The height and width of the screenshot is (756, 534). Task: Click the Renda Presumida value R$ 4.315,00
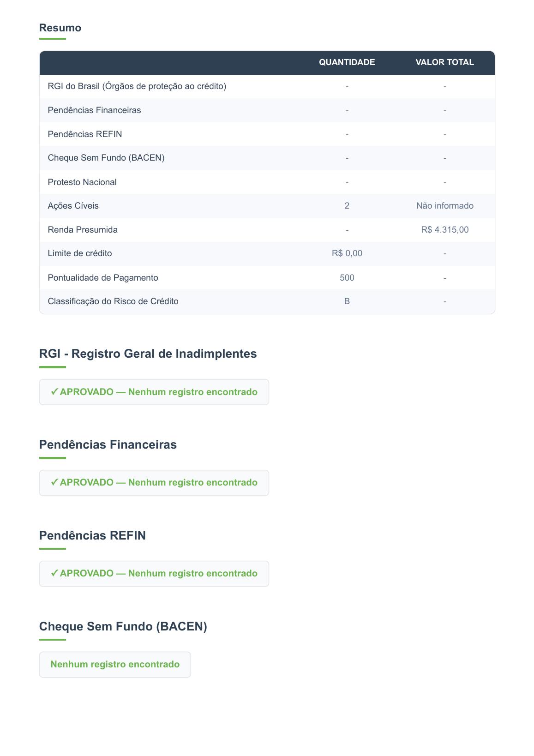click(444, 230)
